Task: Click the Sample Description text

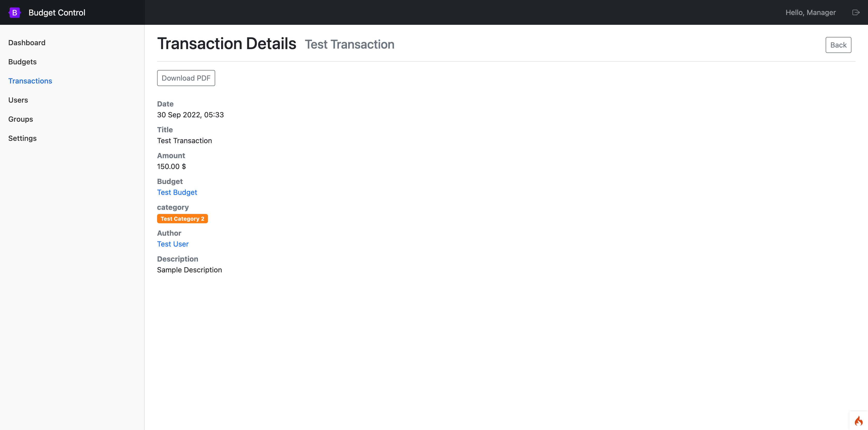Action: (189, 270)
